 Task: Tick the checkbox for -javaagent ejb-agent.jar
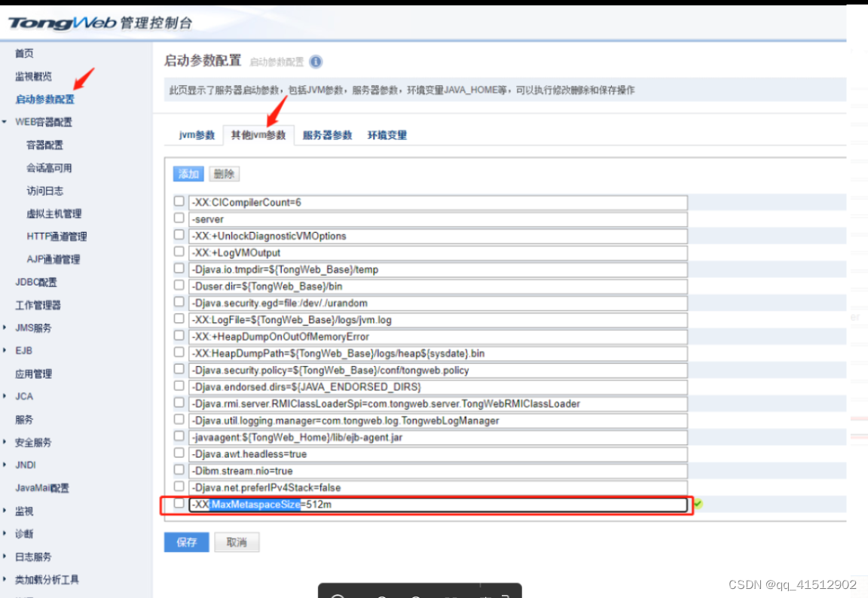[179, 436]
